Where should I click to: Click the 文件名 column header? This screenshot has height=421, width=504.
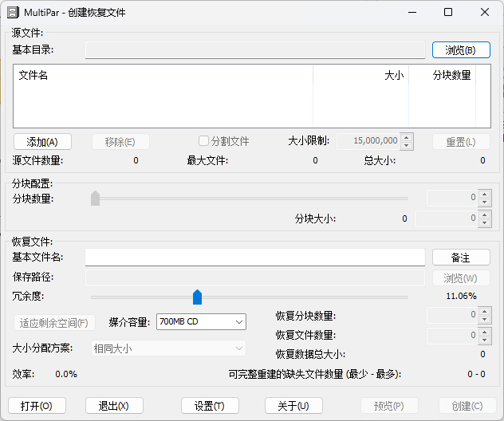click(163, 75)
